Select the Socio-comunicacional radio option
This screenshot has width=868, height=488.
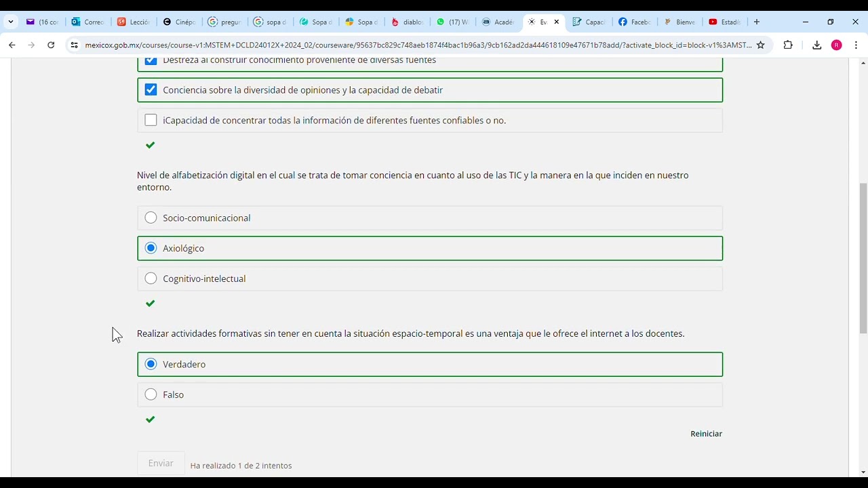click(x=151, y=218)
